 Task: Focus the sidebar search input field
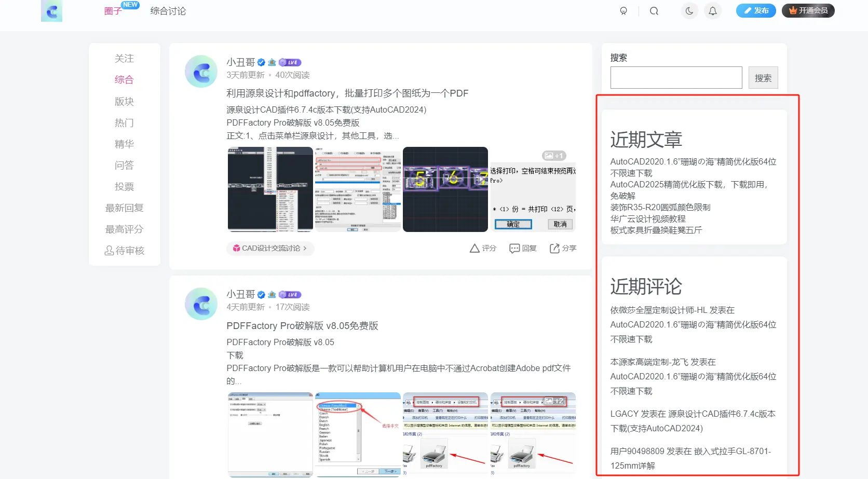coord(676,78)
